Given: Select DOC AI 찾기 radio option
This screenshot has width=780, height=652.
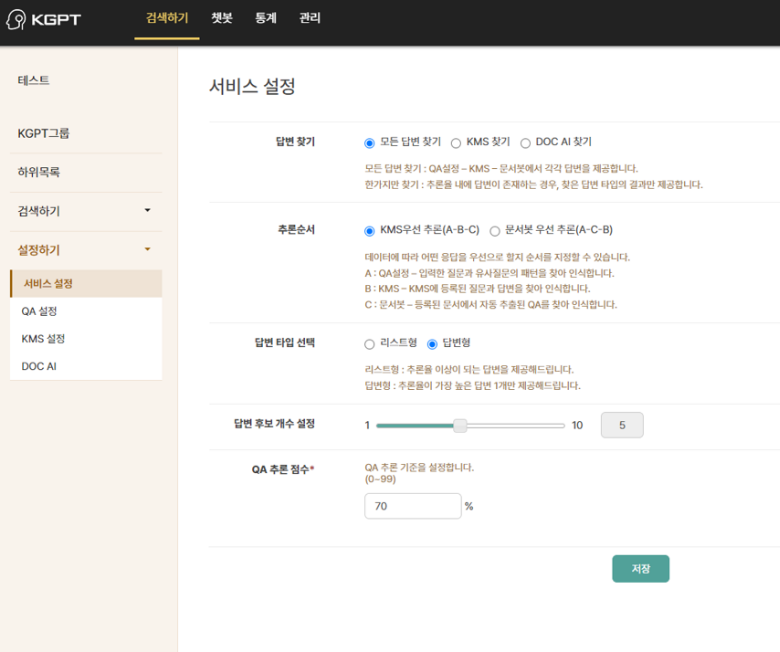Looking at the screenshot, I should point(525,143).
